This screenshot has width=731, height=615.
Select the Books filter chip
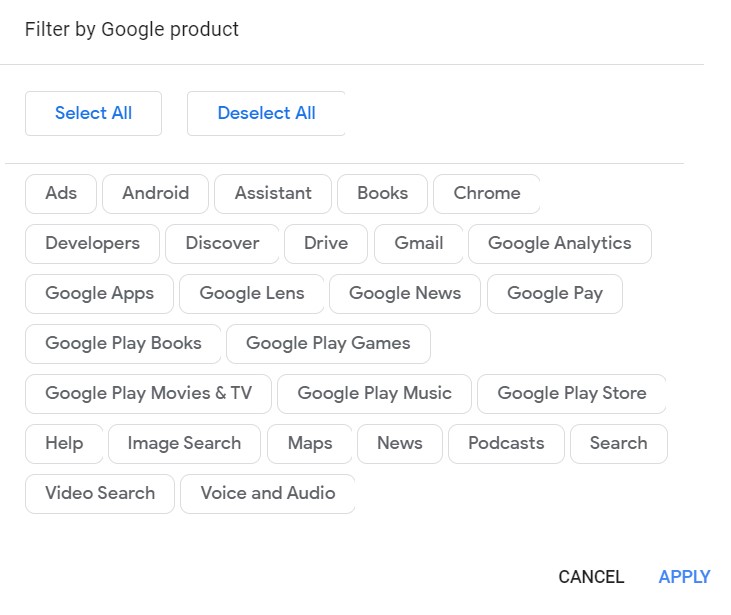pos(382,193)
